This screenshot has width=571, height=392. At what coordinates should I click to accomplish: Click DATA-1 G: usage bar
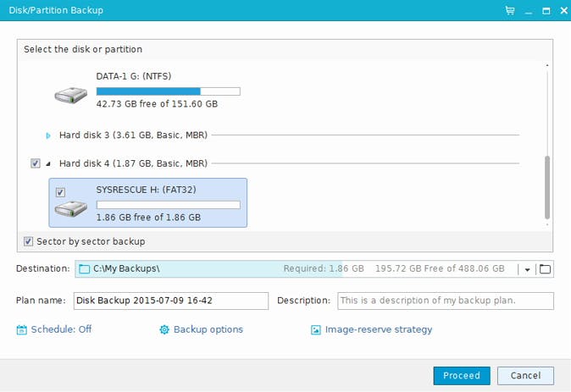tap(169, 91)
